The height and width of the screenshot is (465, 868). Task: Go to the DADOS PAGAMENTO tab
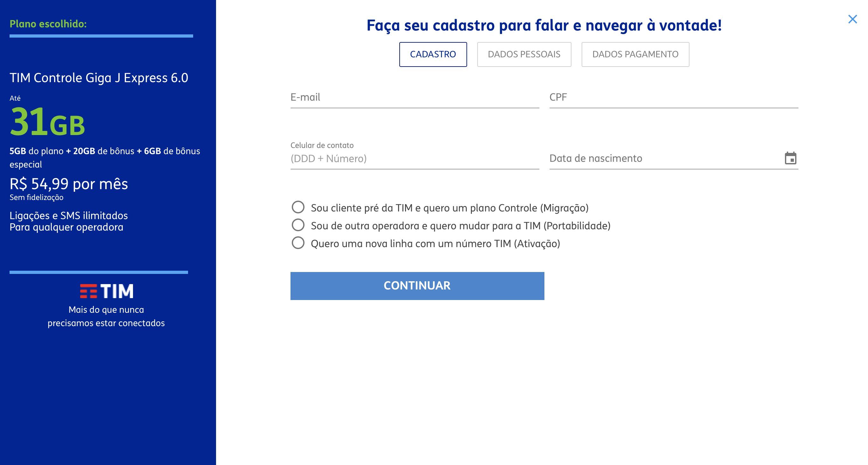click(x=635, y=54)
